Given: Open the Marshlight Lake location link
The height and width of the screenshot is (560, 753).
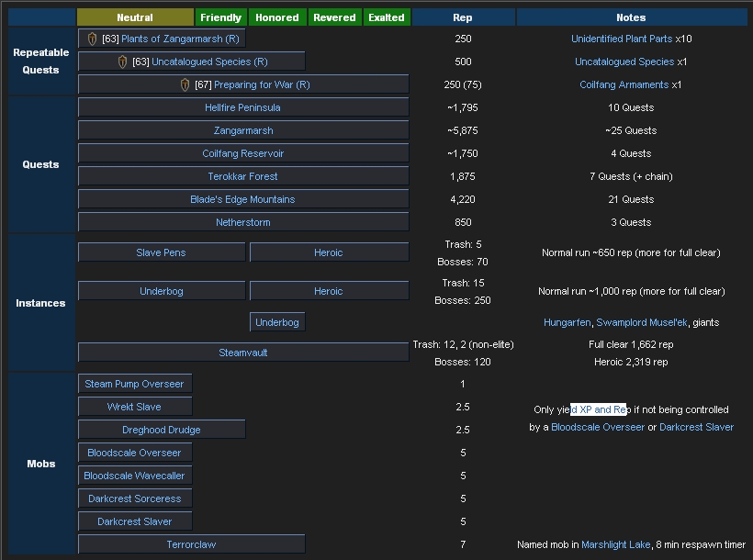Looking at the screenshot, I should pos(615,544).
